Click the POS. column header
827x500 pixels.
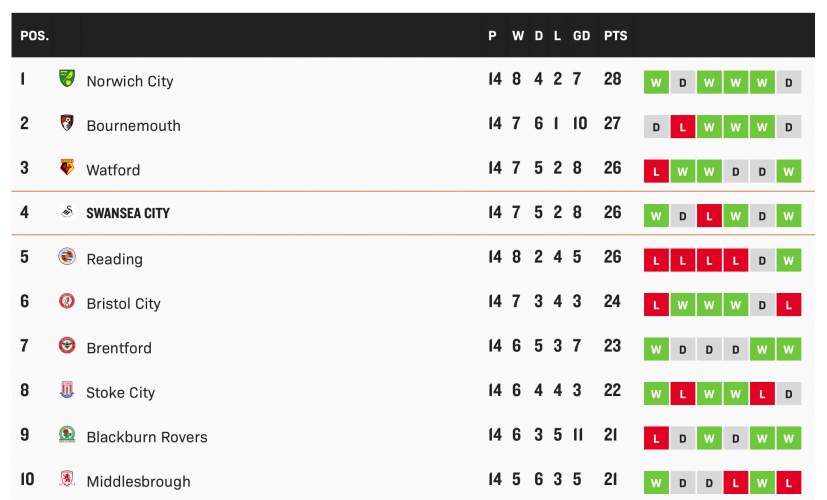coord(35,36)
